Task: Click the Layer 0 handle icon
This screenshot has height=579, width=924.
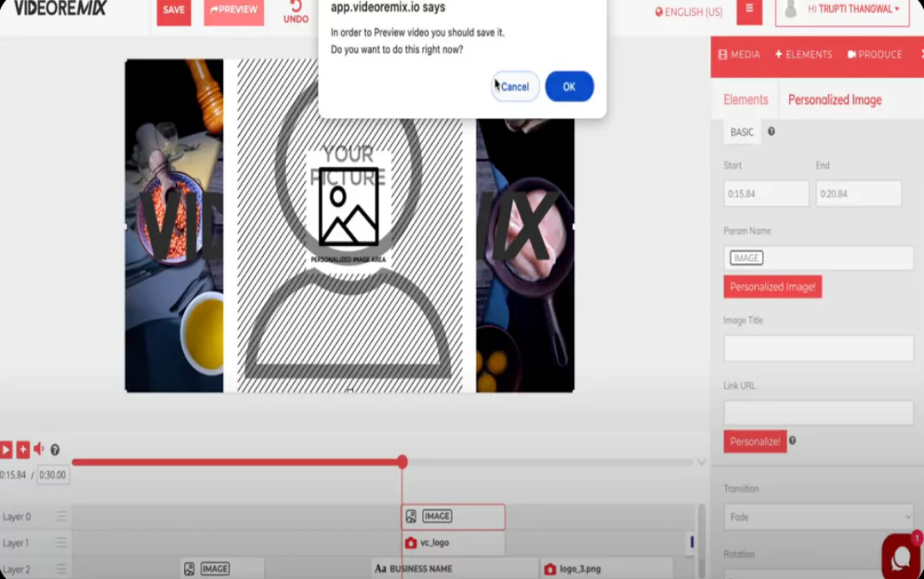Action: coord(61,517)
